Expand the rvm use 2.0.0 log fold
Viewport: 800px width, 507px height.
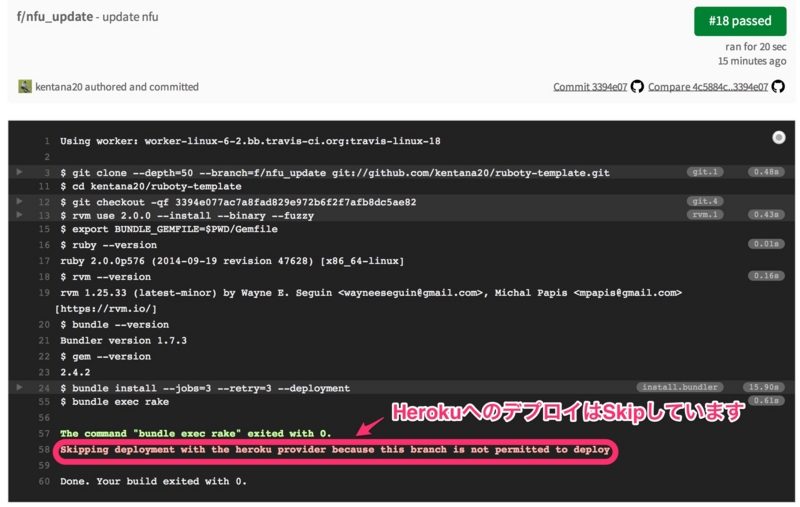point(19,215)
